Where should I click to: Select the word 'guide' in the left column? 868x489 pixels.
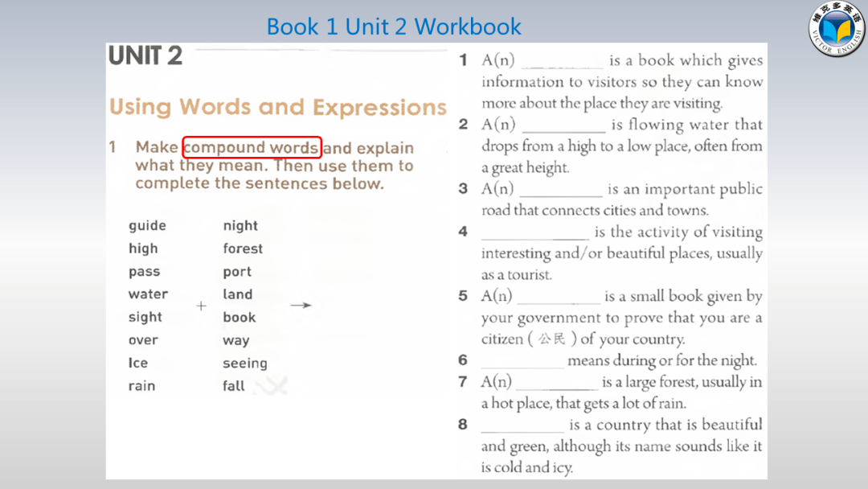(147, 226)
